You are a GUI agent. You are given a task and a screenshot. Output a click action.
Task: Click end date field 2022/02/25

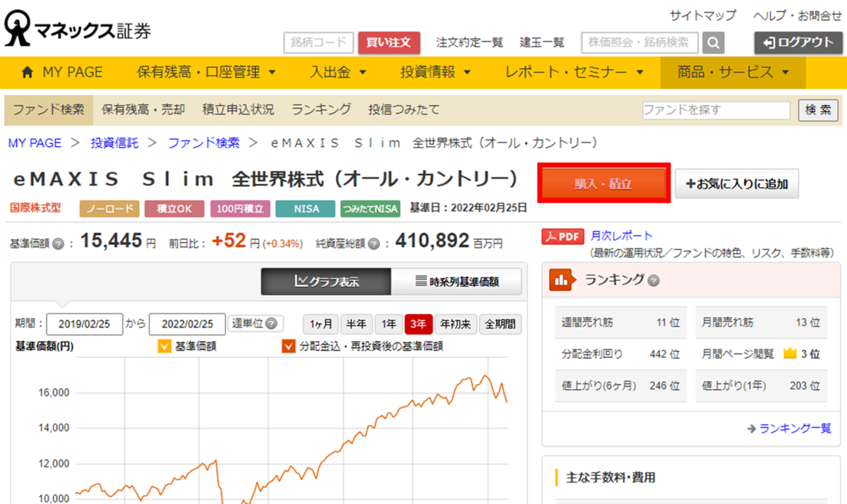coord(188,324)
